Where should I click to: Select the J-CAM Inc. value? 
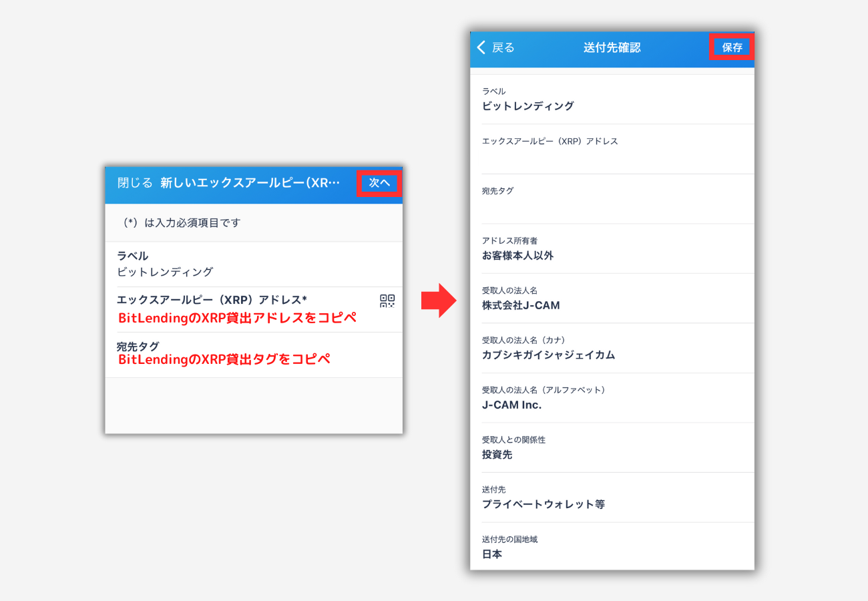(511, 405)
